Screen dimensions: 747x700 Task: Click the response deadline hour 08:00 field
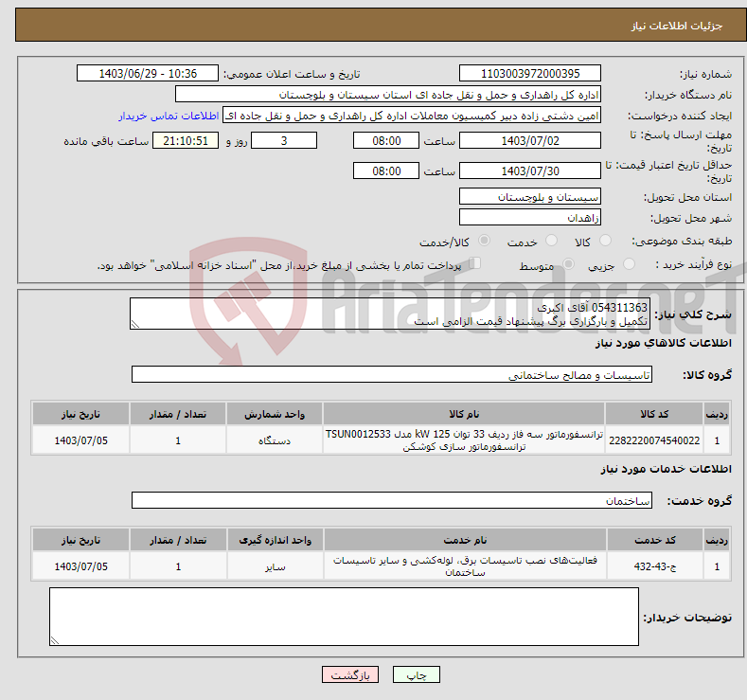(x=386, y=140)
